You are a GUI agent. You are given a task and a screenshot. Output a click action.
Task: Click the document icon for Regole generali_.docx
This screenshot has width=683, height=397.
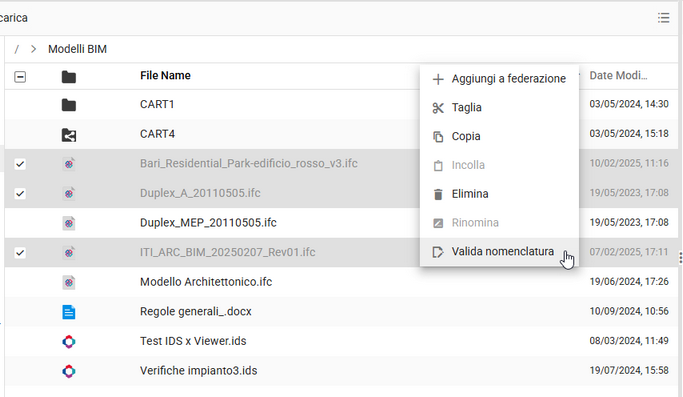pos(69,312)
